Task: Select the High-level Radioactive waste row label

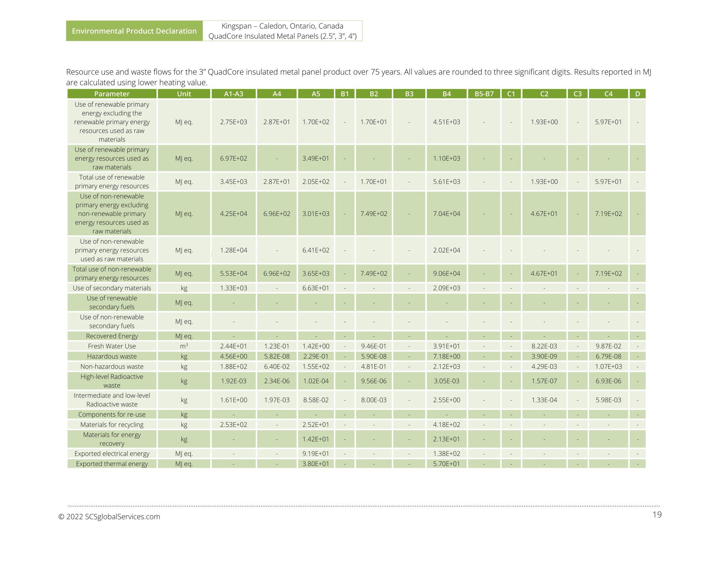Action: point(112,381)
